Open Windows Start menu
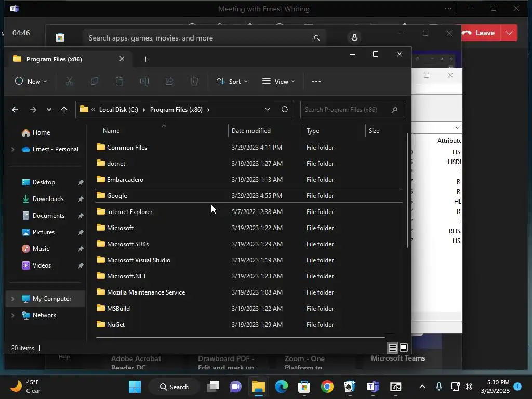This screenshot has width=532, height=399. 135,387
